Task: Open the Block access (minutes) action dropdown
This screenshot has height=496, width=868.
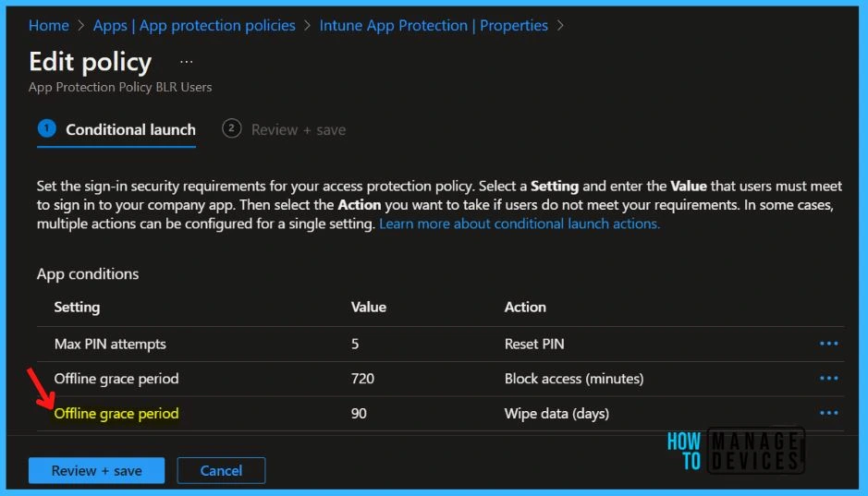Action: [573, 379]
